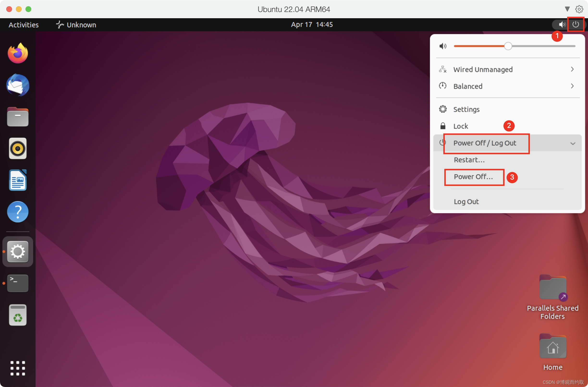Open LibreOffice Writer from dock

tap(18, 180)
